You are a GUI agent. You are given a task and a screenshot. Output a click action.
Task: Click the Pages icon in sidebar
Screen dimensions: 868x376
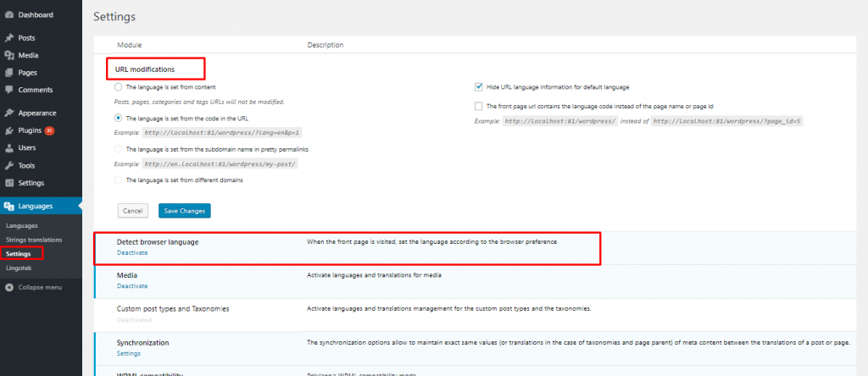coord(8,73)
